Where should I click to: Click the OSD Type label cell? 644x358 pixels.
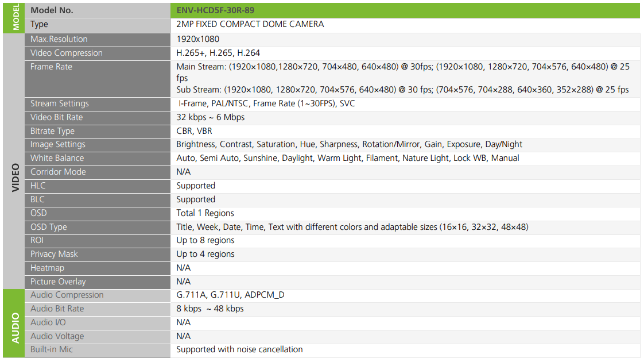coord(49,227)
